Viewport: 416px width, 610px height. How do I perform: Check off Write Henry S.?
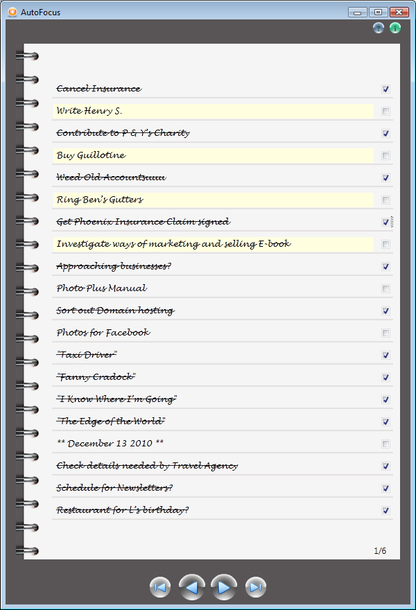(x=386, y=111)
